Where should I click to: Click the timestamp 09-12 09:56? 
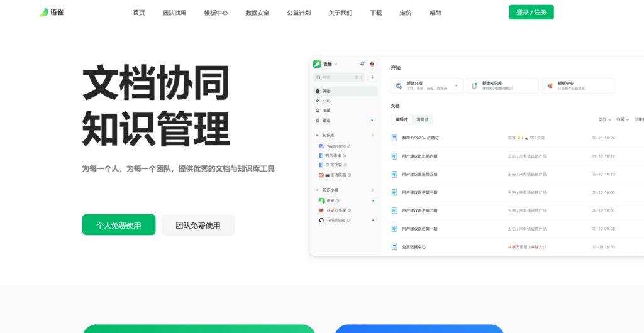coord(603,229)
